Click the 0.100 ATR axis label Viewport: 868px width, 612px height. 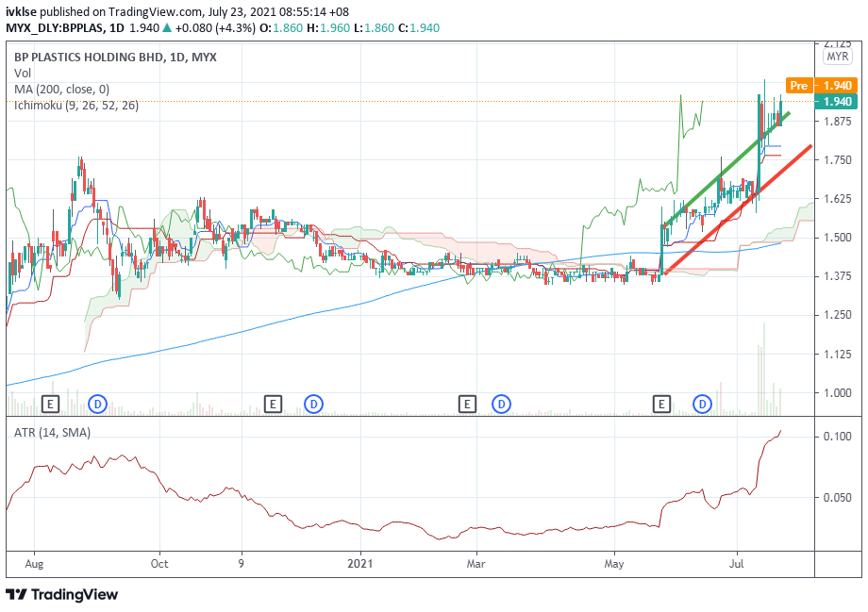(x=837, y=437)
